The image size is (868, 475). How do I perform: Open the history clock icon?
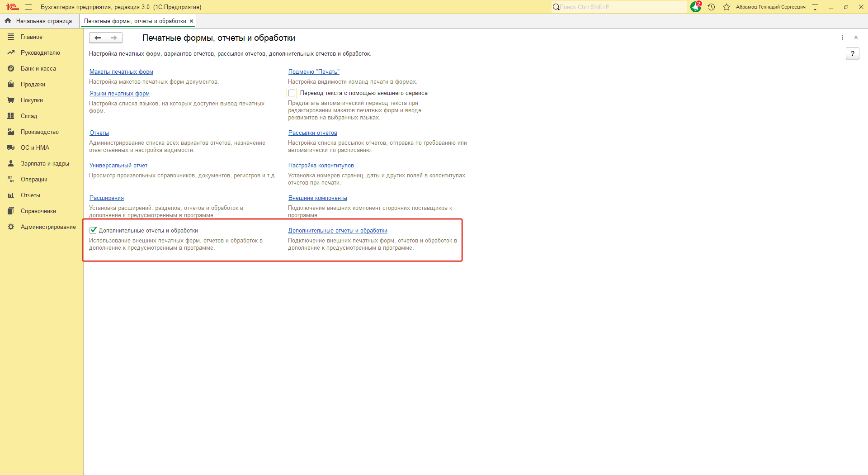click(x=711, y=7)
